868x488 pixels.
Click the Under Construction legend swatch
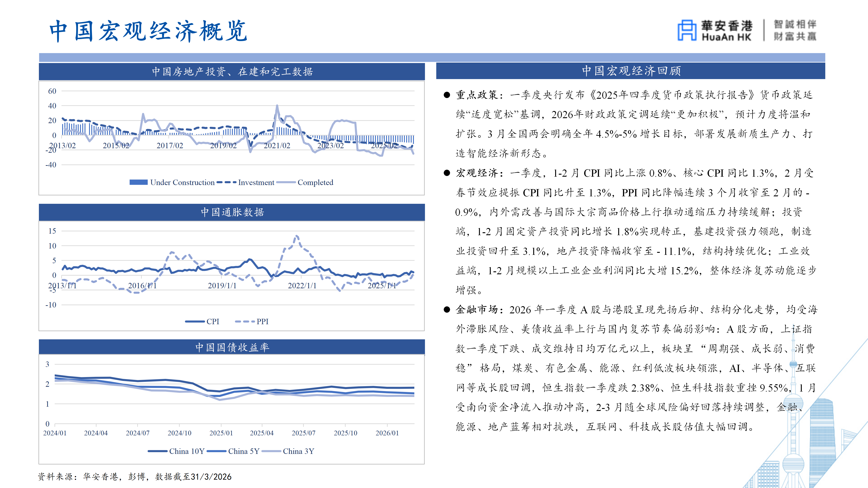(x=139, y=182)
